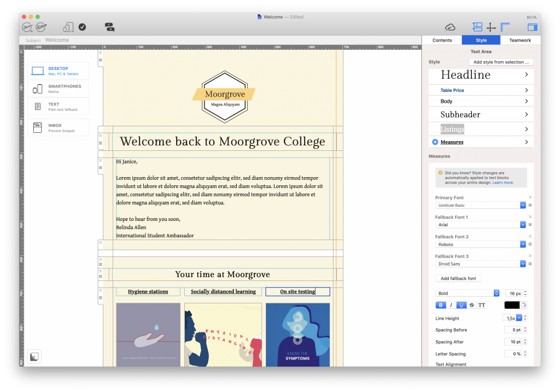Select the Measures style radio button
The image size is (560, 392).
(435, 142)
